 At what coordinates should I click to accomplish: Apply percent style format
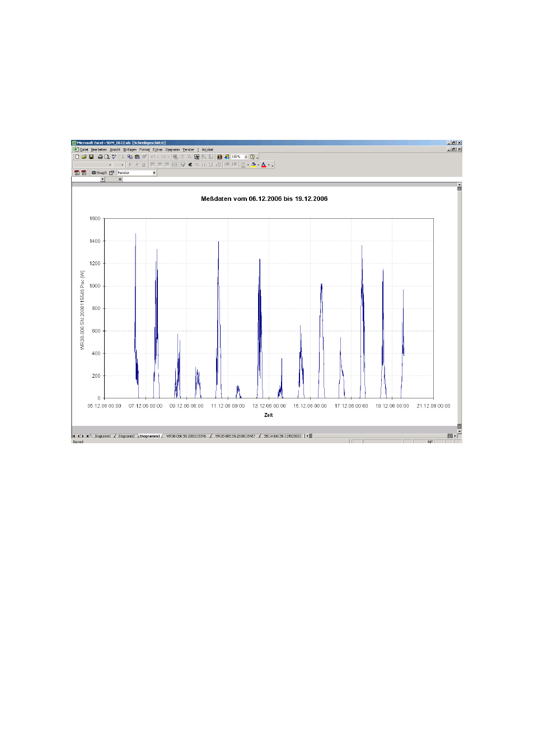197,165
